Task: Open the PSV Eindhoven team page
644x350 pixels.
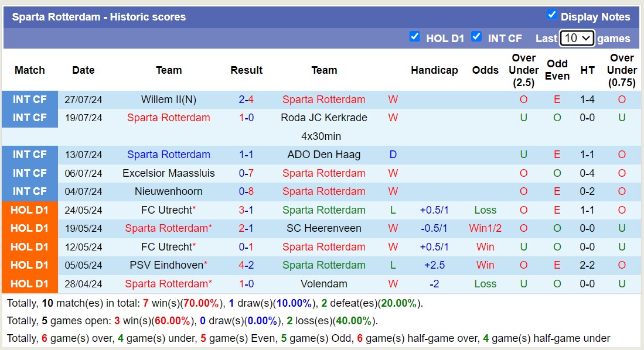Action: coord(166,265)
